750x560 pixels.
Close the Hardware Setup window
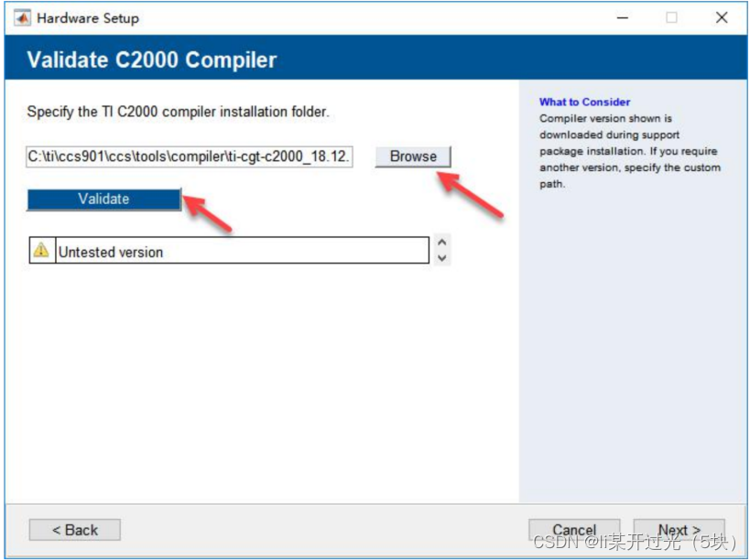point(722,18)
